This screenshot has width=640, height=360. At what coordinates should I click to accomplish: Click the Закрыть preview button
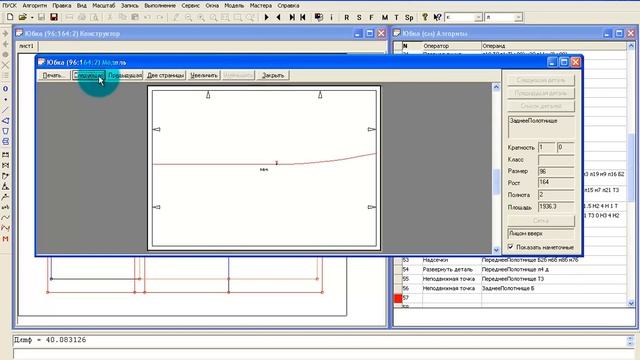[273, 75]
